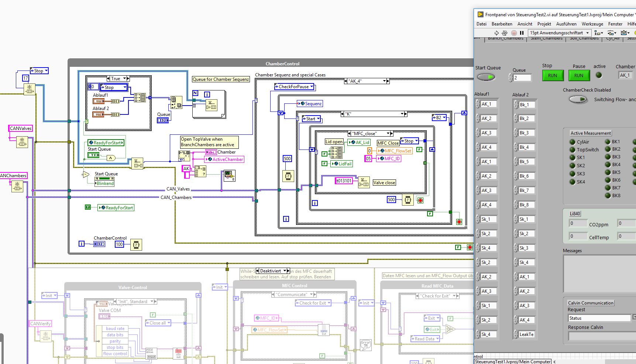Click the Status request field under Calvin Communication

pos(599,318)
